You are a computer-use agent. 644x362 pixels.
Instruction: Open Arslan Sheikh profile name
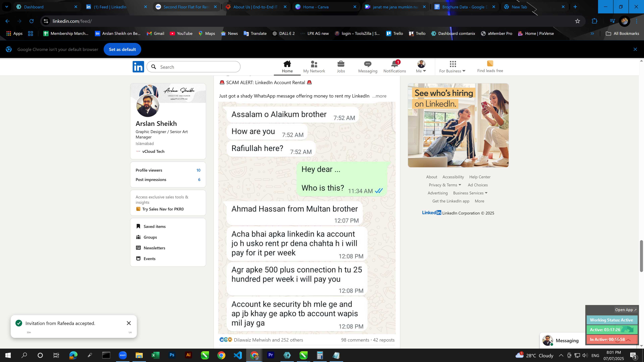156,123
